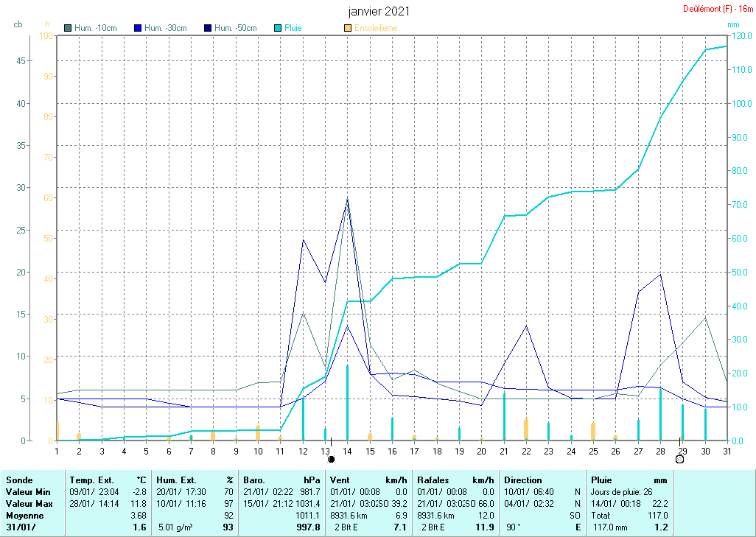Image resolution: width=756 pixels, height=537 pixels.
Task: Click the new moon icon below day 13
Action: tap(331, 459)
